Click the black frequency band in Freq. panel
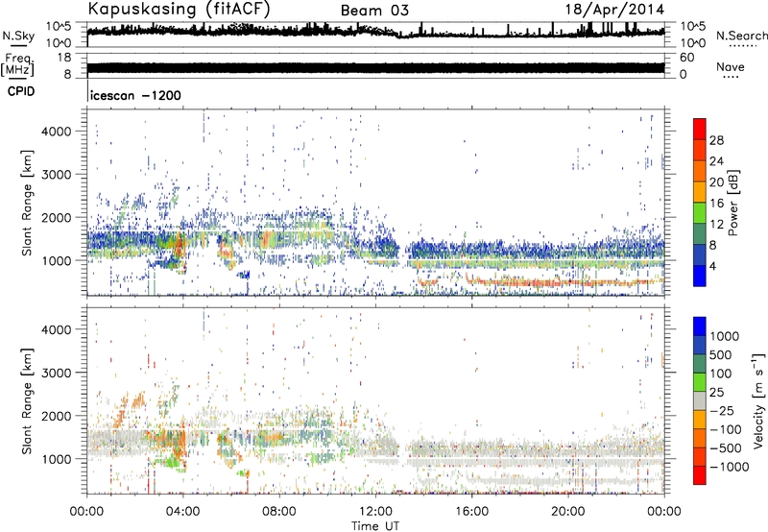 [375, 67]
